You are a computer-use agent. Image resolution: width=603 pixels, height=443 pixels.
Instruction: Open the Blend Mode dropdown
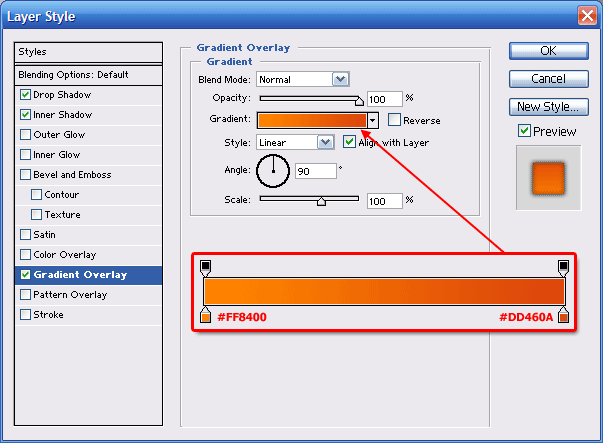tap(340, 79)
